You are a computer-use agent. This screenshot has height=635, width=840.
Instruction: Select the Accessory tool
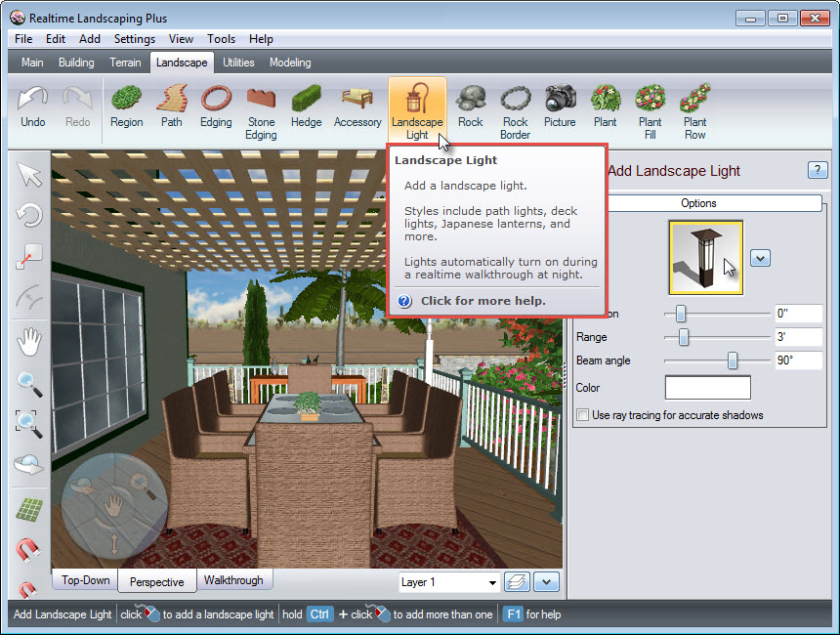coord(357,107)
